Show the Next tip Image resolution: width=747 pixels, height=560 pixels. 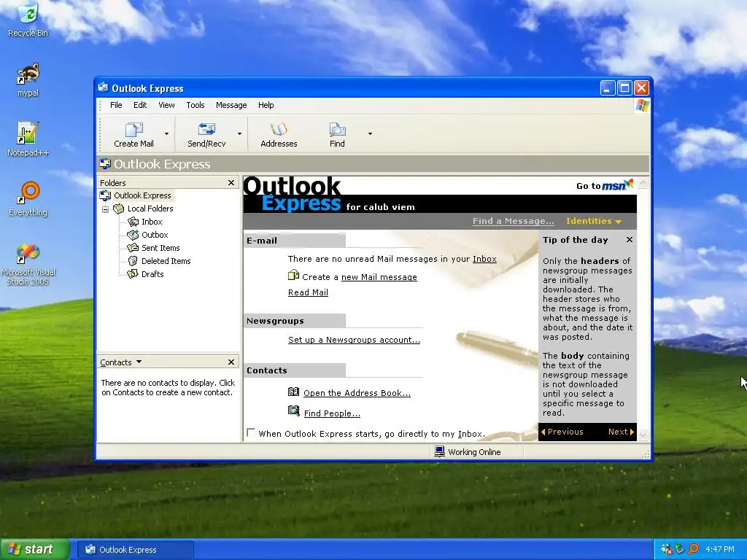click(x=621, y=432)
